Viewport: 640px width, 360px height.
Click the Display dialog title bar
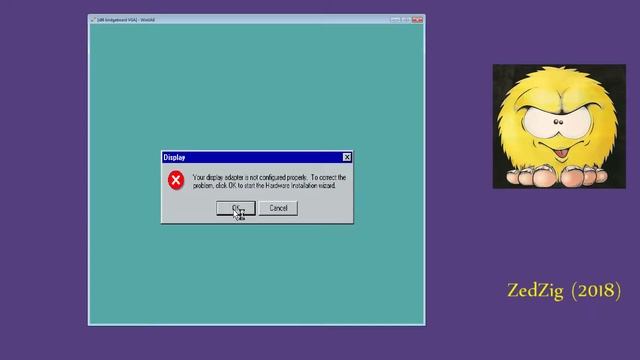coord(257,157)
